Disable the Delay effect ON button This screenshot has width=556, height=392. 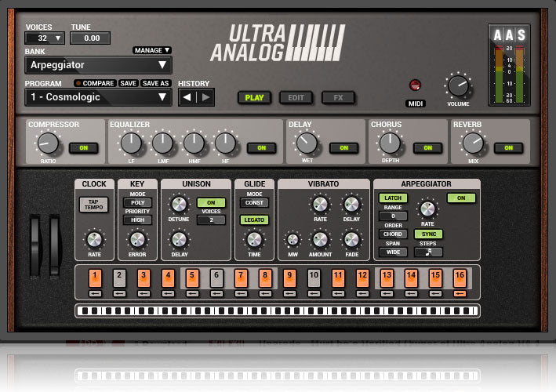[344, 148]
